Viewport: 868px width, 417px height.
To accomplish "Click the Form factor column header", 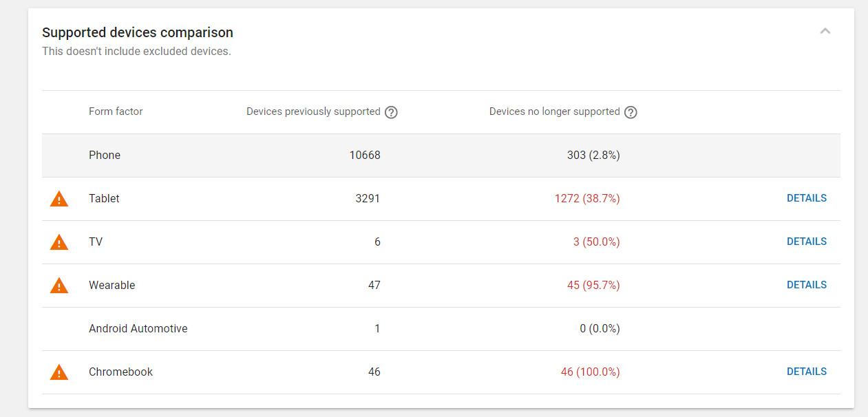I will coord(116,111).
